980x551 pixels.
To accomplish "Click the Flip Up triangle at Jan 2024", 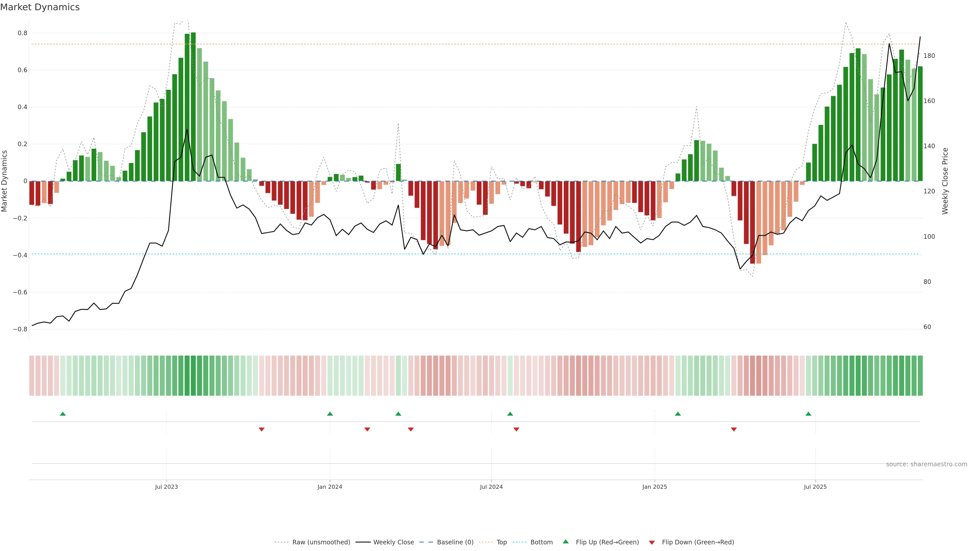I will tap(330, 414).
